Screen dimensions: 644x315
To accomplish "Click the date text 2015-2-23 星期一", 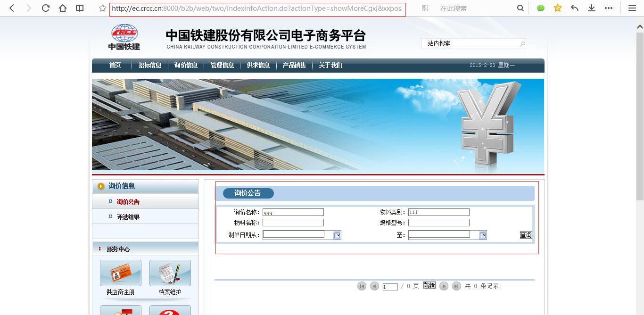I will [x=492, y=66].
